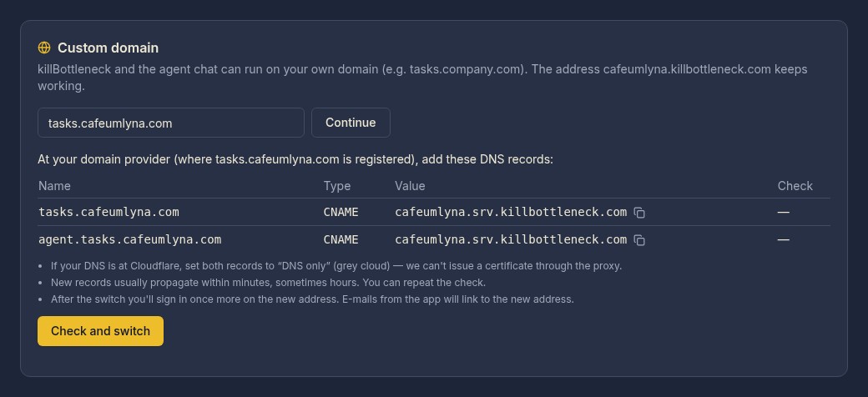Image resolution: width=868 pixels, height=397 pixels.
Task: Click check status dash in tasks.cafeumlyna.com row
Action: pyautogui.click(x=784, y=212)
